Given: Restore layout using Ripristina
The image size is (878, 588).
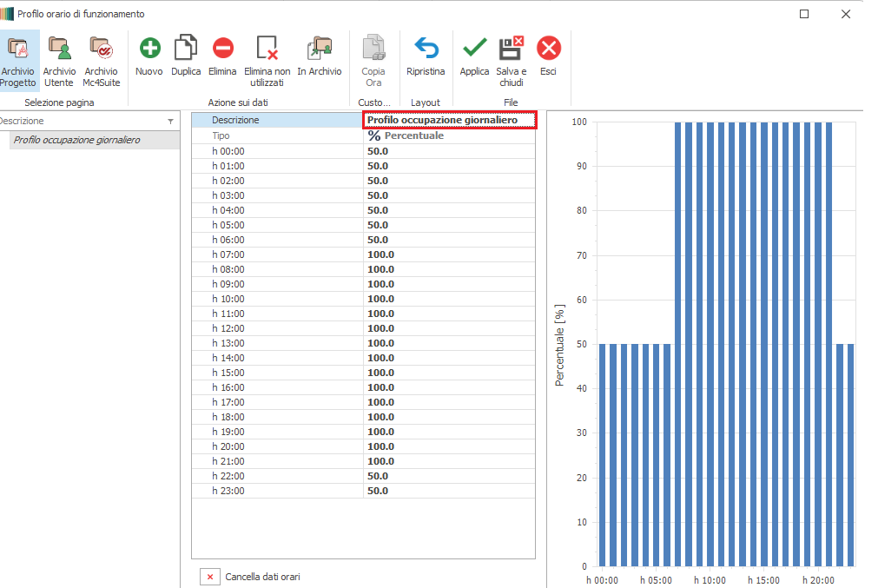Looking at the screenshot, I should [x=426, y=49].
